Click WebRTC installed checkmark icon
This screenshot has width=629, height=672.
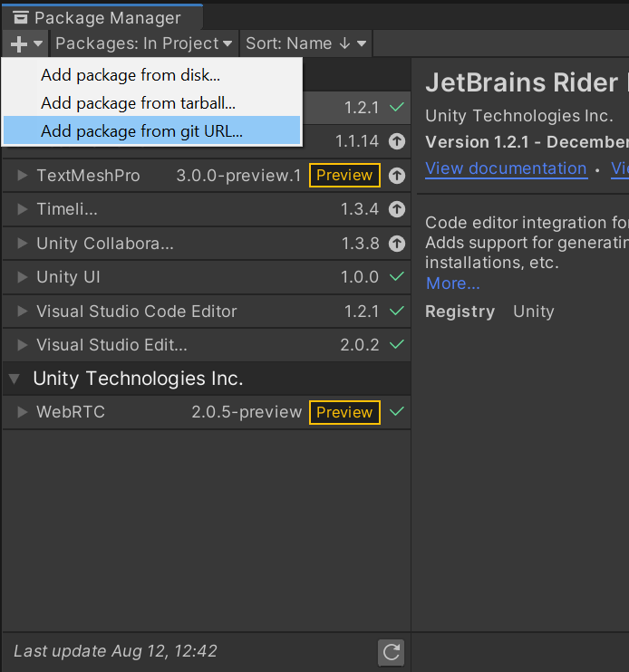[397, 411]
